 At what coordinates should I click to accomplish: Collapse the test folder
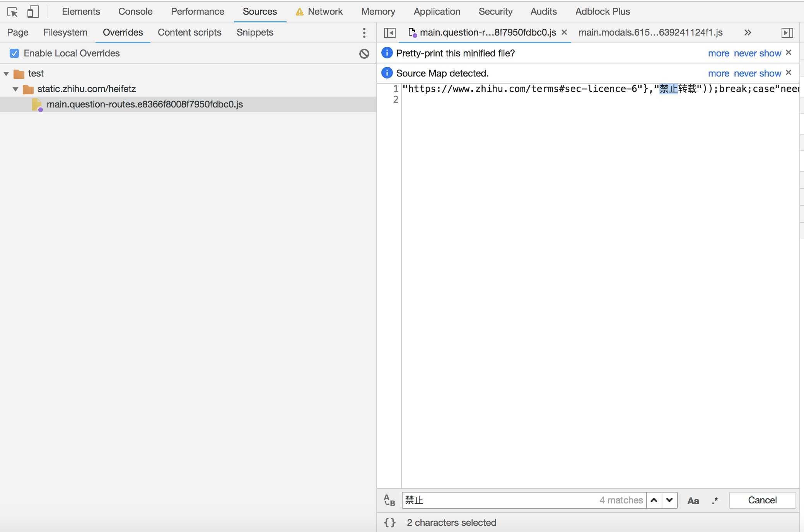(x=6, y=73)
